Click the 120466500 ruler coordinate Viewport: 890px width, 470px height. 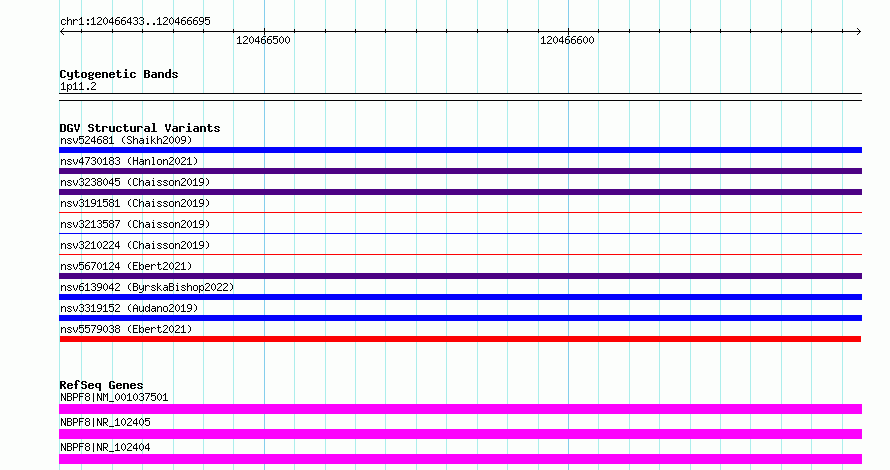coord(263,40)
